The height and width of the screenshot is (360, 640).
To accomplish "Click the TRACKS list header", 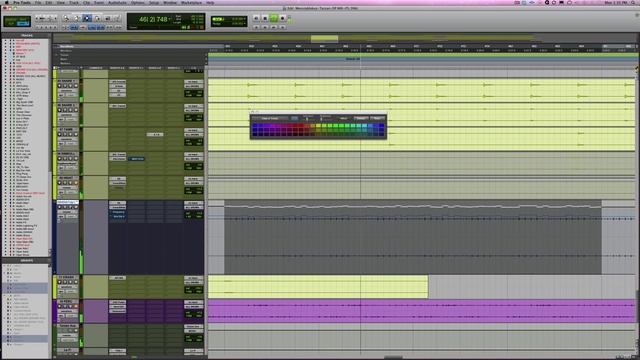I will pos(27,36).
